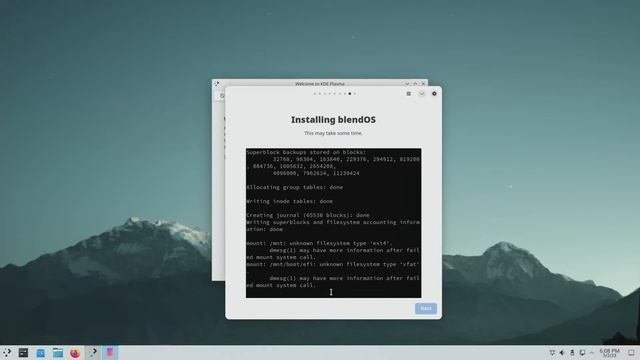The height and width of the screenshot is (360, 640).
Task: Launch the terminal from the taskbar
Action: (x=23, y=353)
